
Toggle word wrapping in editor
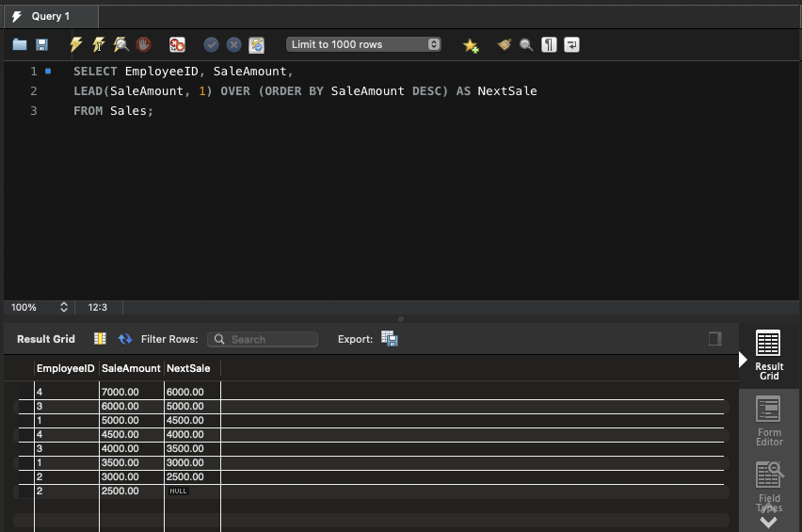click(571, 44)
